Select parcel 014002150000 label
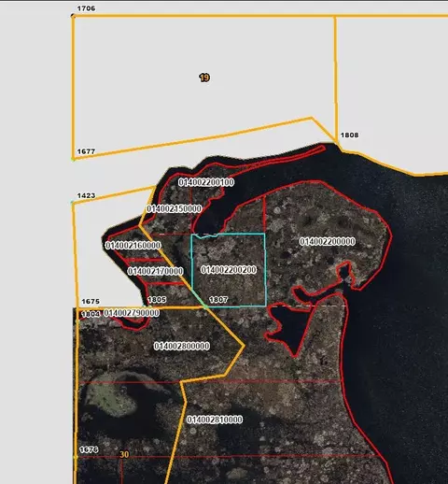 pos(175,208)
